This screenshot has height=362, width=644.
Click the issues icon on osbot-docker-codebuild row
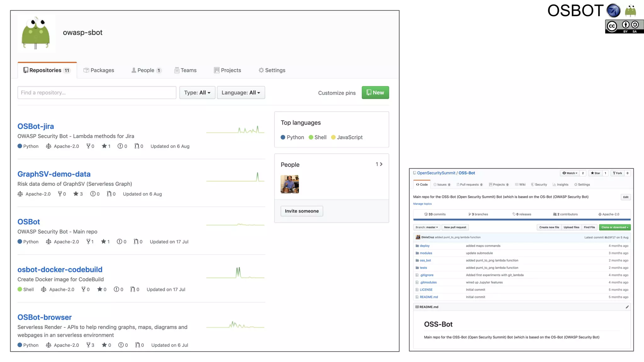pyautogui.click(x=116, y=289)
